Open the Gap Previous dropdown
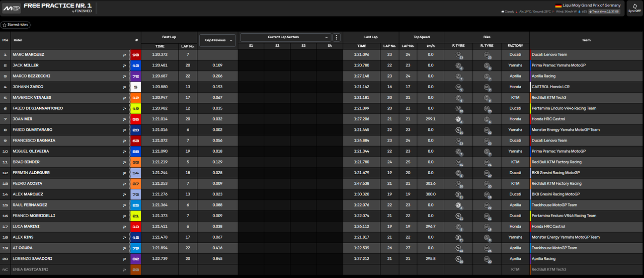644x278 pixels. coord(217,40)
